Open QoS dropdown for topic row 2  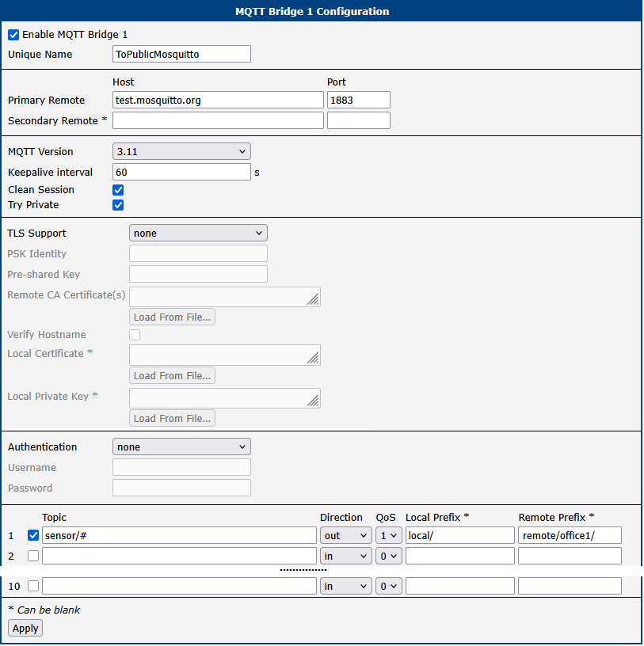pyautogui.click(x=388, y=557)
